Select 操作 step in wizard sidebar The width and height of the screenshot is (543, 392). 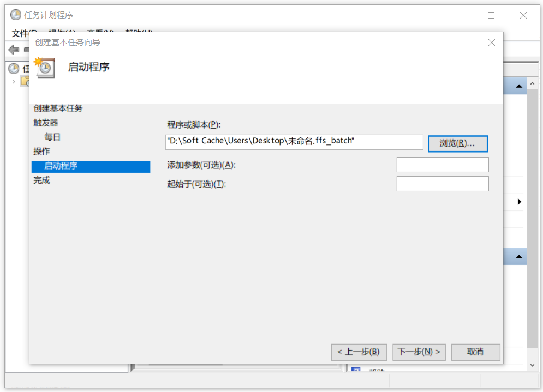point(41,151)
